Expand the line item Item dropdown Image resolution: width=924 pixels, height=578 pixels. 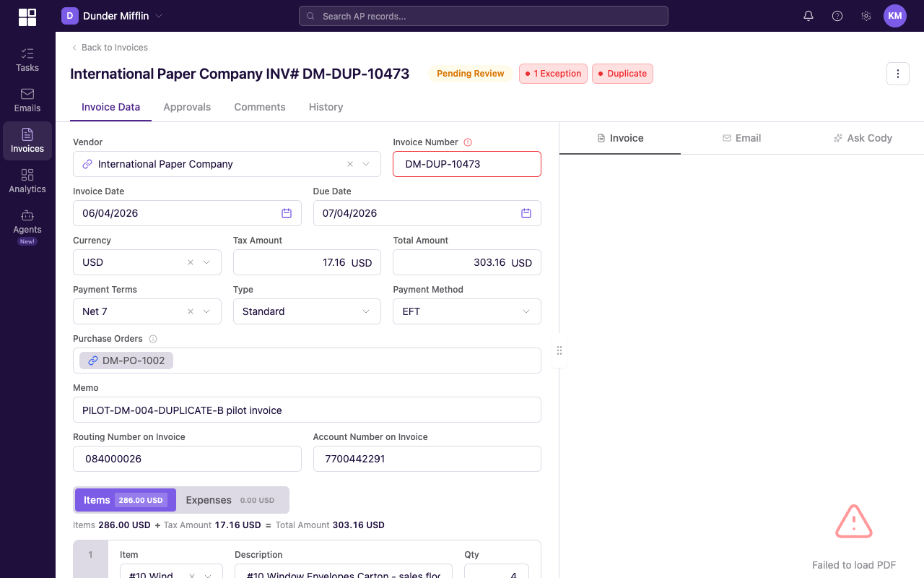point(208,576)
